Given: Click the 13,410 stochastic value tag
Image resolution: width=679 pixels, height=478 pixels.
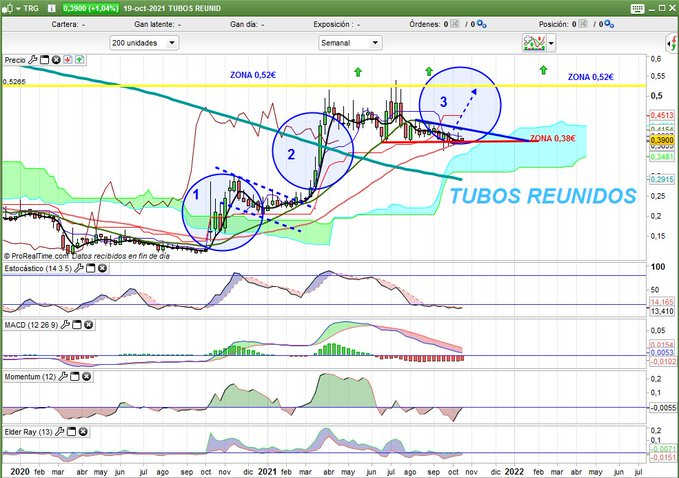Looking at the screenshot, I should coord(663,311).
